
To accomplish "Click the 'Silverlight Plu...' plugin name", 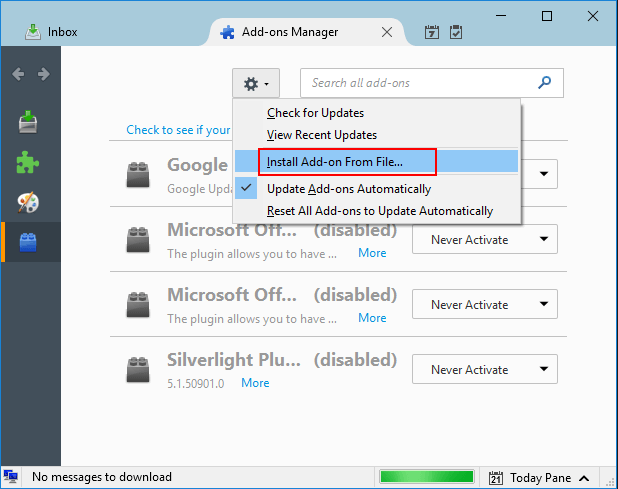I will (x=234, y=360).
